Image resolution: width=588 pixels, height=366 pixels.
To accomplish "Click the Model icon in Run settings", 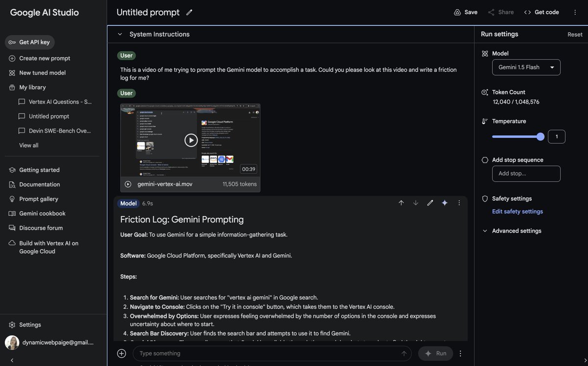I will [x=485, y=53].
